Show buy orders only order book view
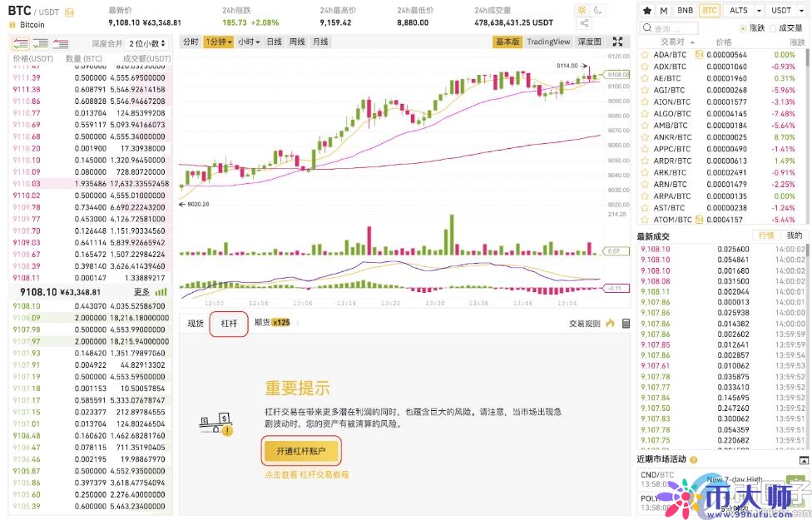The height and width of the screenshot is (520, 812). pos(41,43)
